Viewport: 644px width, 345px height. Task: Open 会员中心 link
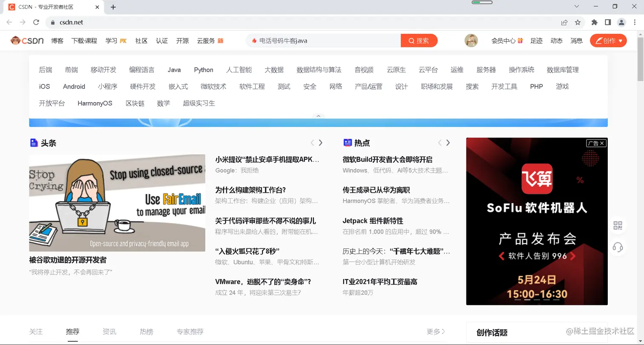507,41
